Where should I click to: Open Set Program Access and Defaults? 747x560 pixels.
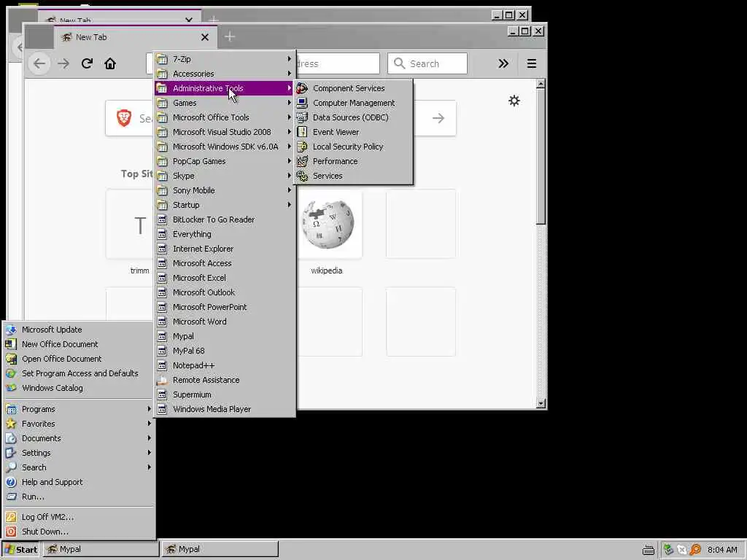tap(79, 373)
